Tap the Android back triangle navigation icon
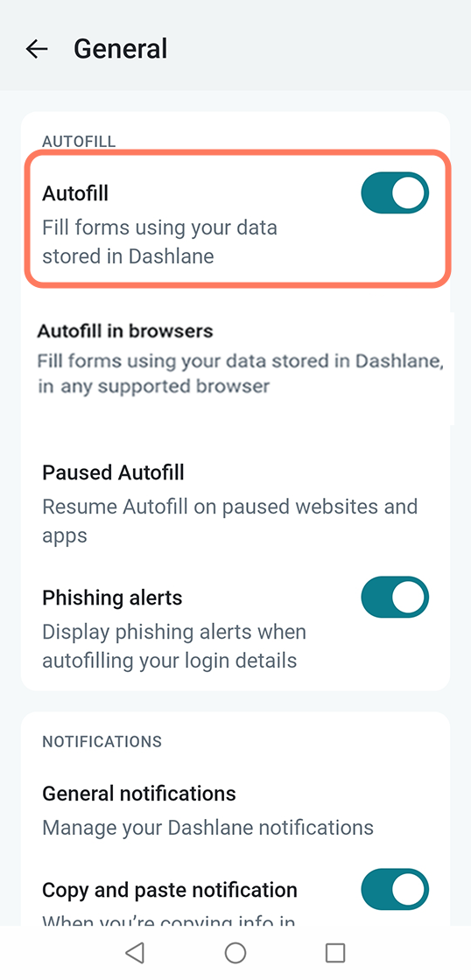 pyautogui.click(x=135, y=953)
